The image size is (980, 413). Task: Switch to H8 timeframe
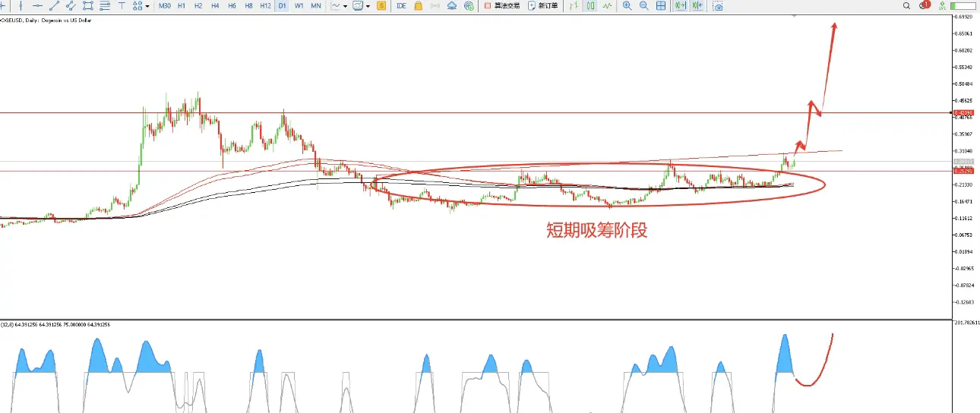coord(248,6)
